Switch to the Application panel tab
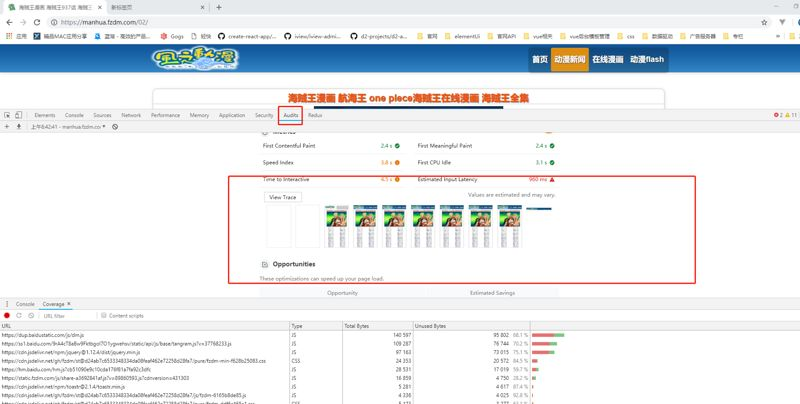The image size is (800, 404). click(x=232, y=115)
